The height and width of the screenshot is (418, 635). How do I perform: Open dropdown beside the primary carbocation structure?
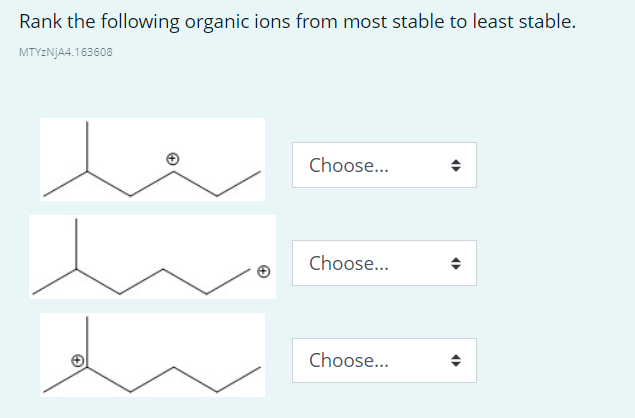click(x=384, y=263)
